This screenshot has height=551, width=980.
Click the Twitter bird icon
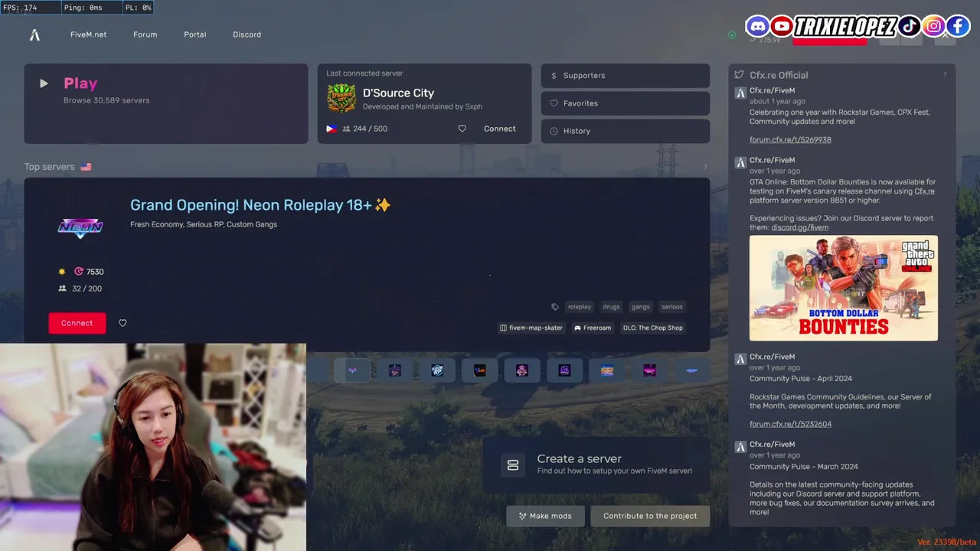pos(739,75)
